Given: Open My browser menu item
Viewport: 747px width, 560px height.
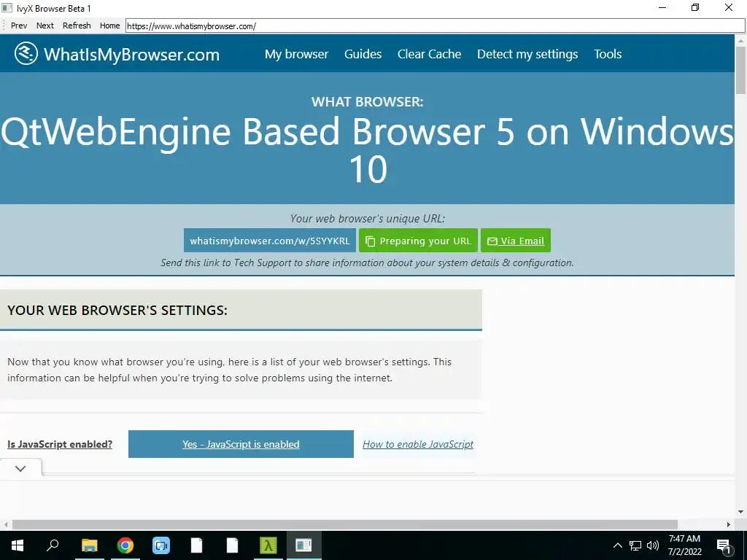Looking at the screenshot, I should click(296, 54).
